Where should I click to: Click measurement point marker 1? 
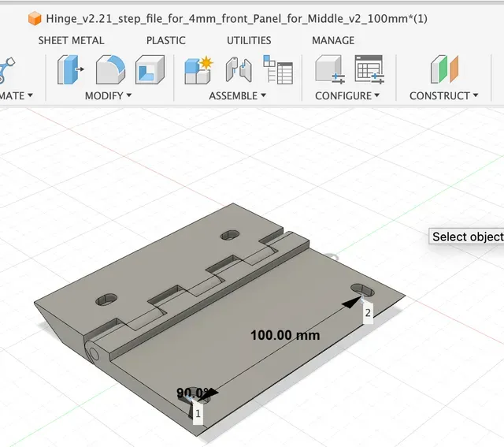[198, 413]
